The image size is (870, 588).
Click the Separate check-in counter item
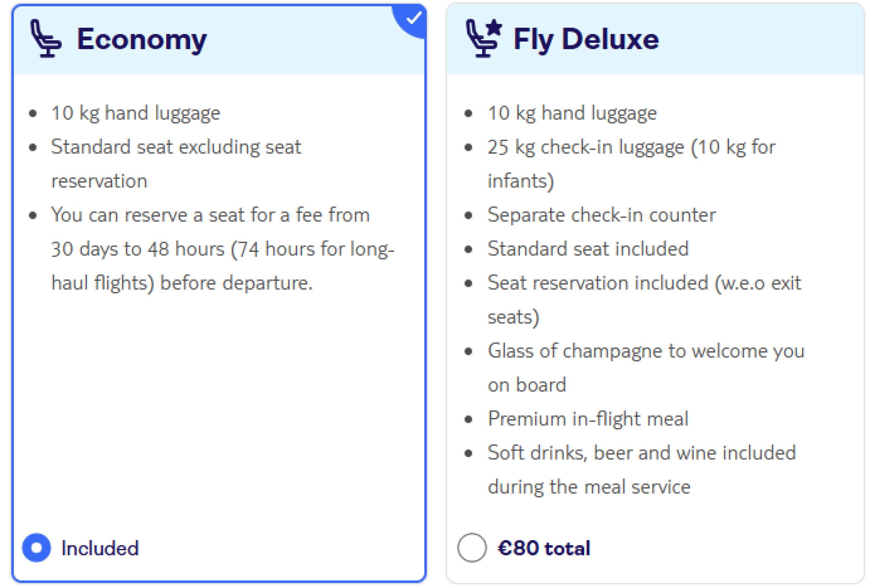coord(602,215)
